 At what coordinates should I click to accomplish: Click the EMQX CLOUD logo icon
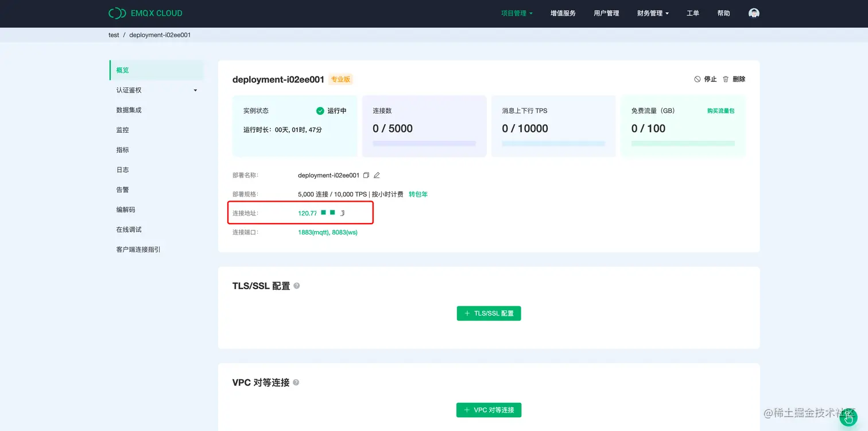117,13
